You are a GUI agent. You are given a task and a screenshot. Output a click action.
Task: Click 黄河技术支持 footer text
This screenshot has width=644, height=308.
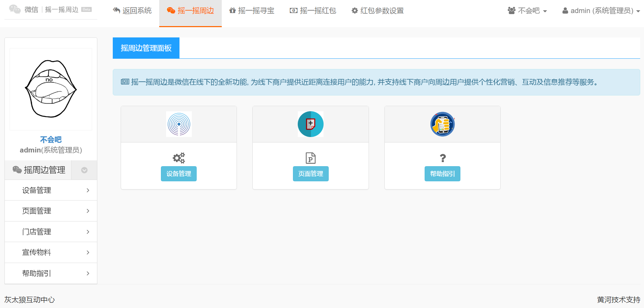click(619, 300)
